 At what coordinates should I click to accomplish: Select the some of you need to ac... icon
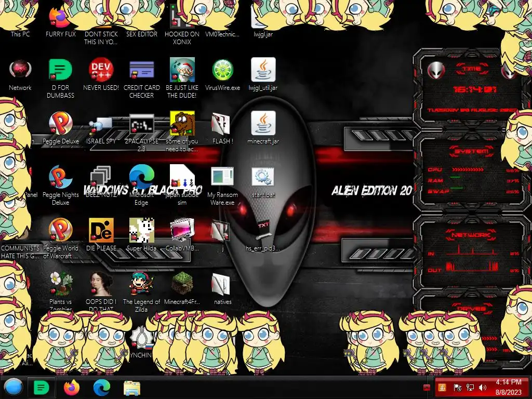tap(182, 131)
